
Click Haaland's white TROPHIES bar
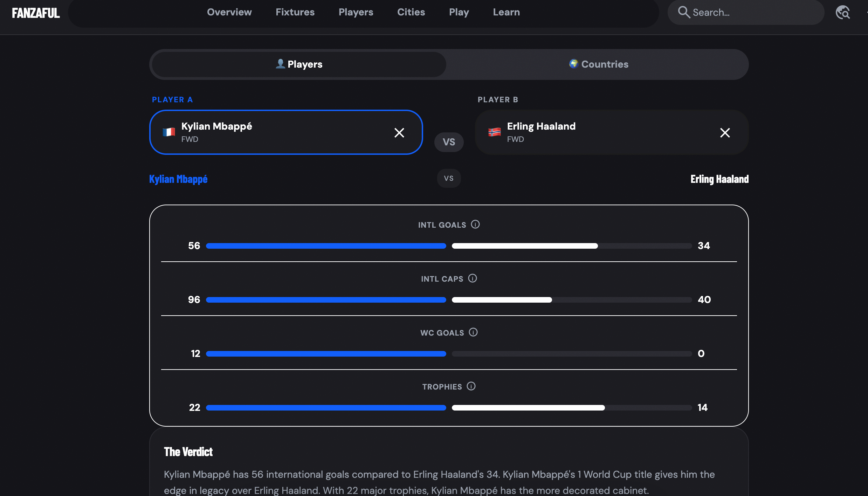[x=528, y=408]
